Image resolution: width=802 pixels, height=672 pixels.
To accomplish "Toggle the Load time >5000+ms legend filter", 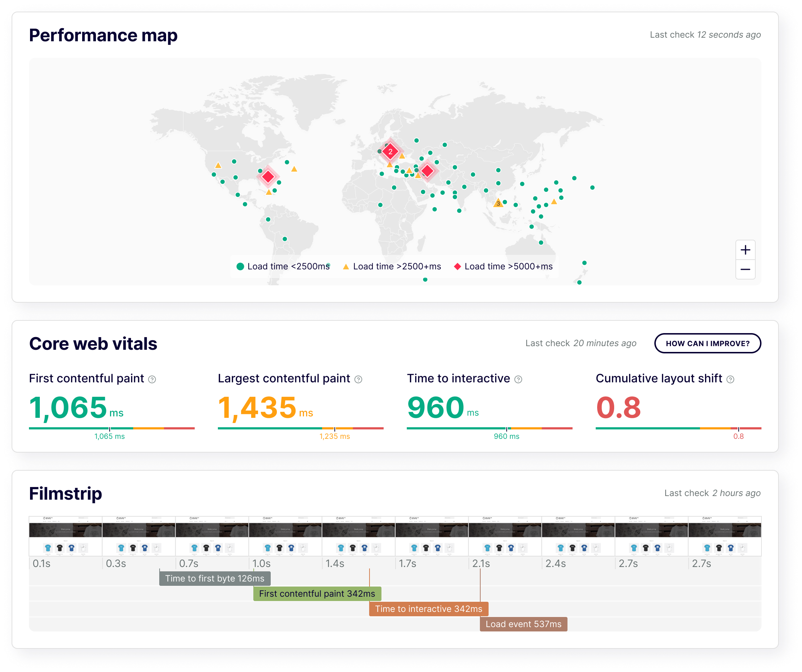I will tap(503, 266).
